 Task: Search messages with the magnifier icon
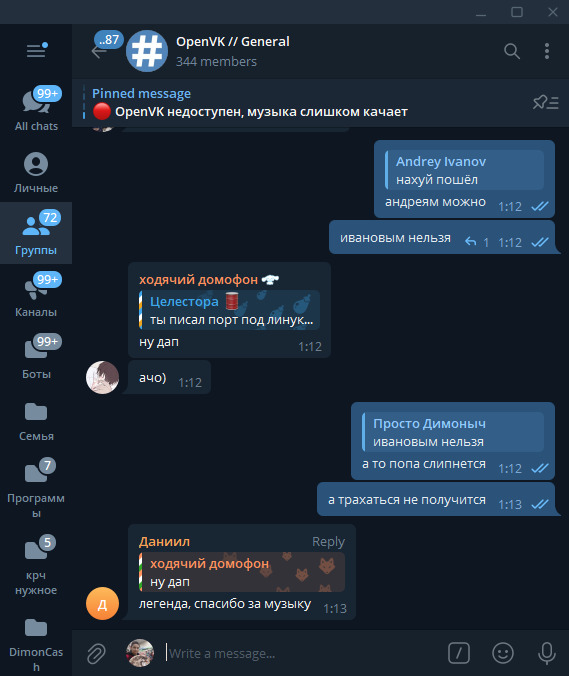[512, 51]
